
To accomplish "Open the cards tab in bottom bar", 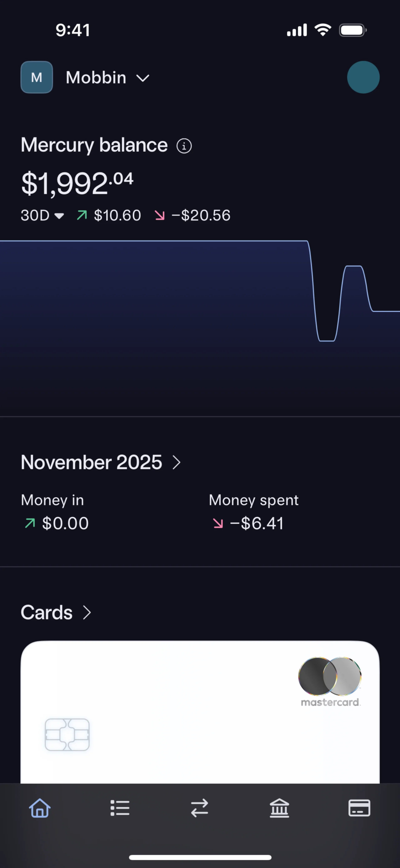I will point(359,808).
